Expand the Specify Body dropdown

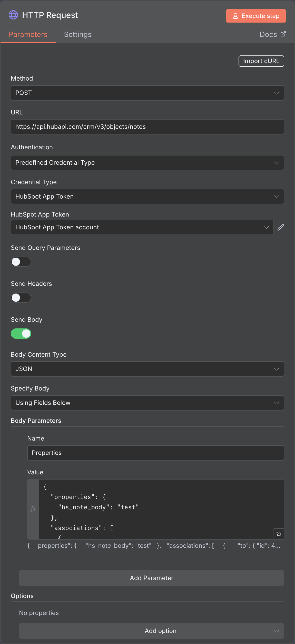point(147,403)
